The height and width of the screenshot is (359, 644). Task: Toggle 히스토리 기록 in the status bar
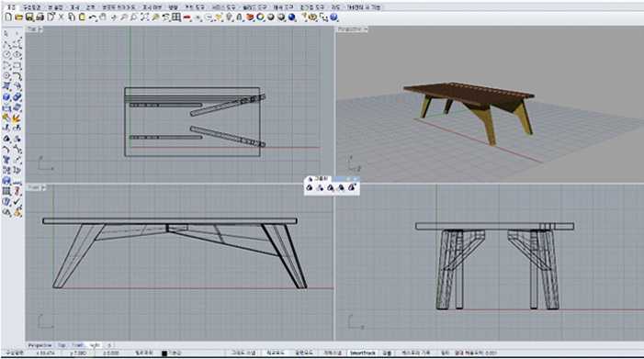tap(416, 353)
